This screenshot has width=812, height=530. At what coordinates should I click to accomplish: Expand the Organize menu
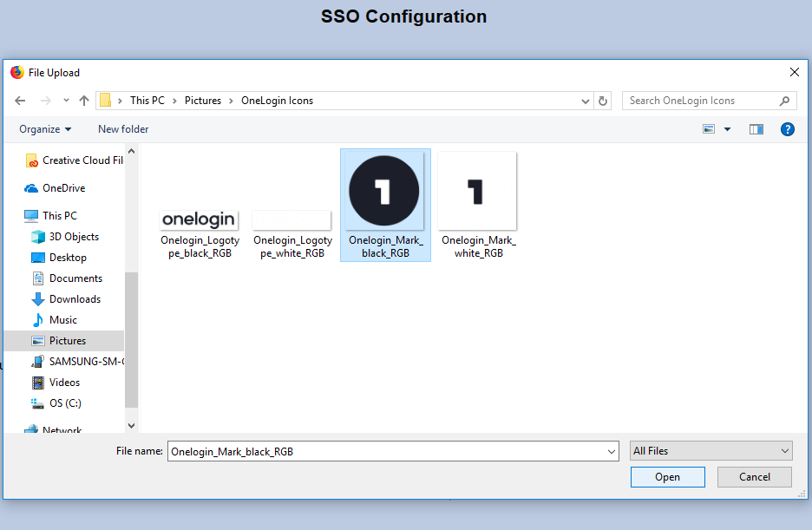pyautogui.click(x=45, y=128)
